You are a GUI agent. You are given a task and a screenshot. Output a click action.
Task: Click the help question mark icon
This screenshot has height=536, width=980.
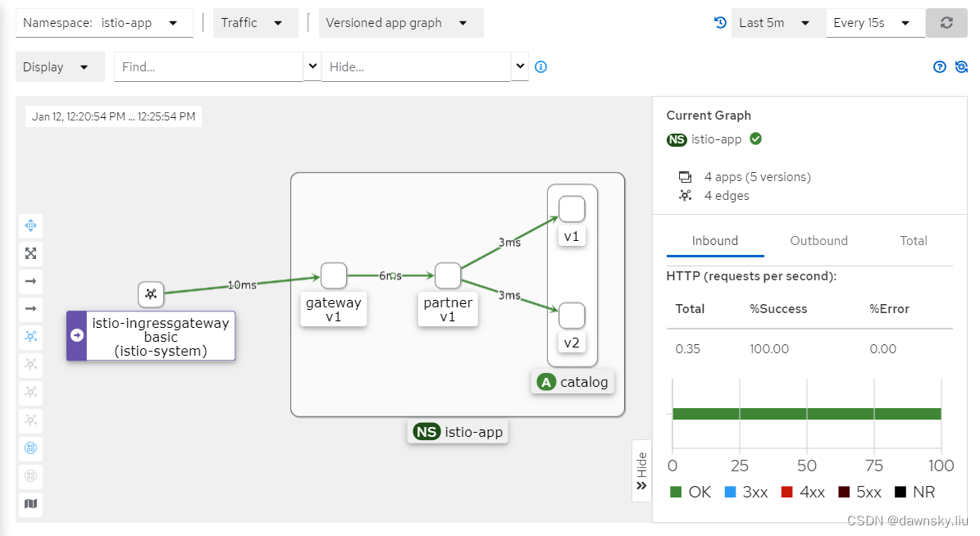click(940, 66)
